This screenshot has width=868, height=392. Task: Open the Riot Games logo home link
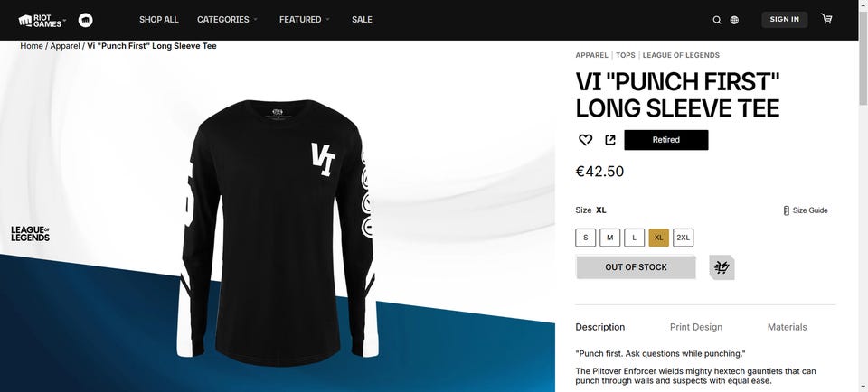pos(42,21)
